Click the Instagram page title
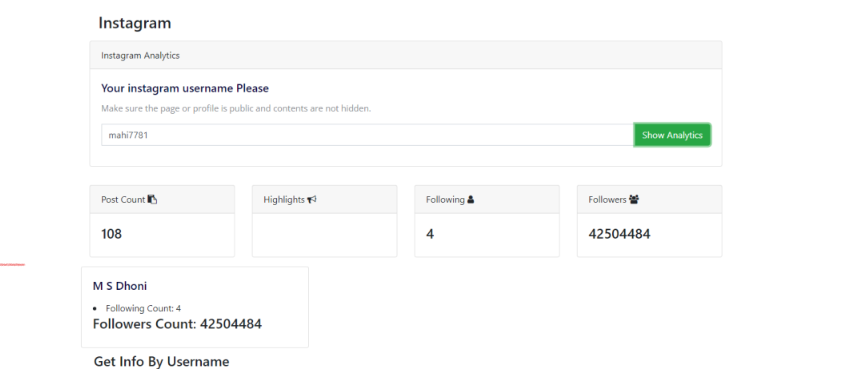 (135, 23)
